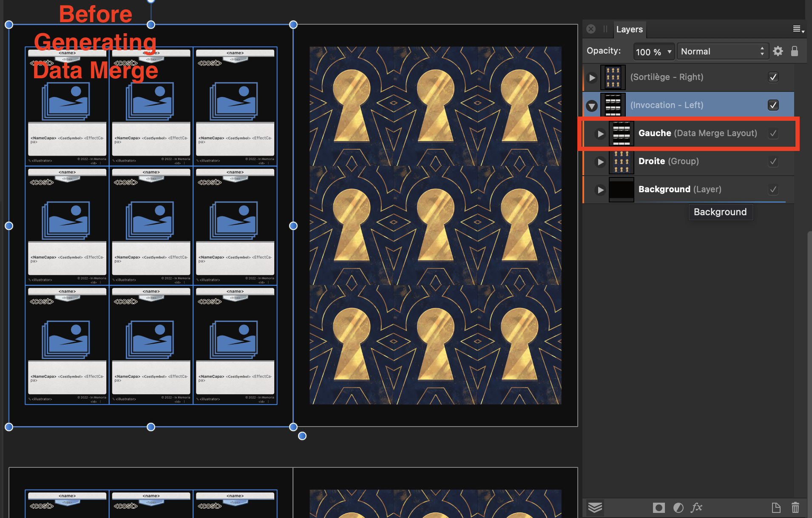Add a mask layer using the mask icon
Image resolution: width=812 pixels, height=518 pixels.
(659, 507)
